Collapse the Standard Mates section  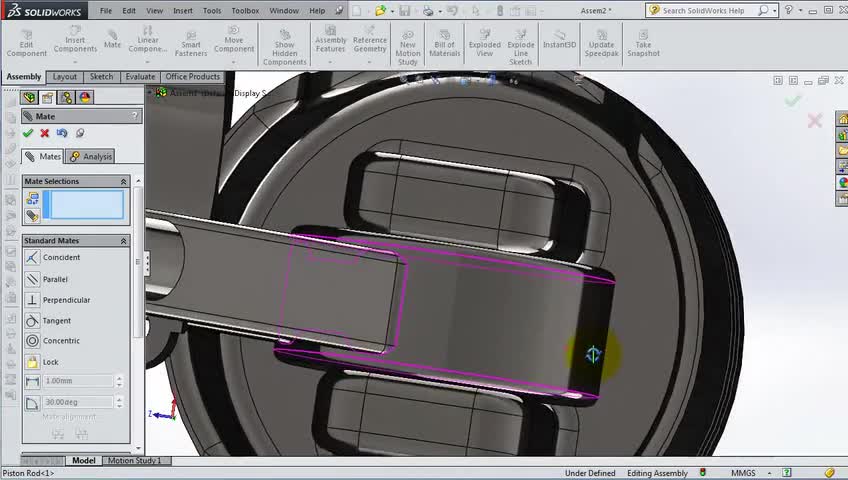point(124,241)
